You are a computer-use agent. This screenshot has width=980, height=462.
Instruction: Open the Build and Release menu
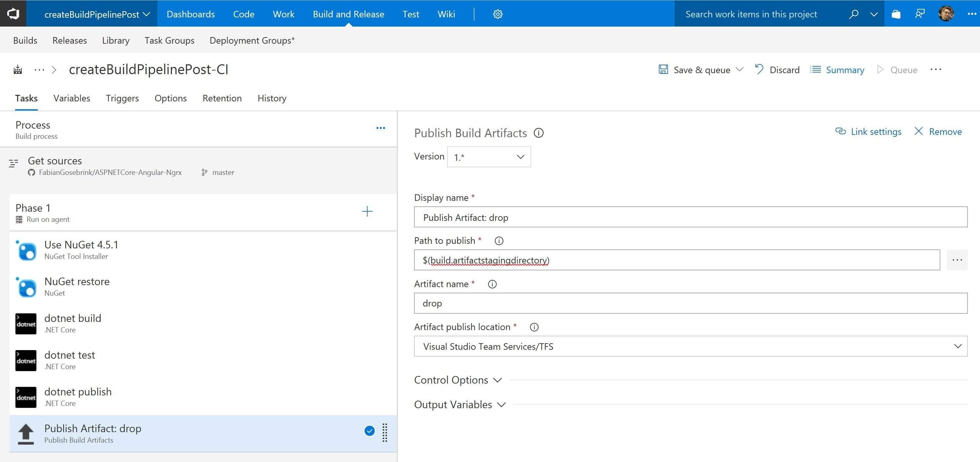(x=348, y=14)
